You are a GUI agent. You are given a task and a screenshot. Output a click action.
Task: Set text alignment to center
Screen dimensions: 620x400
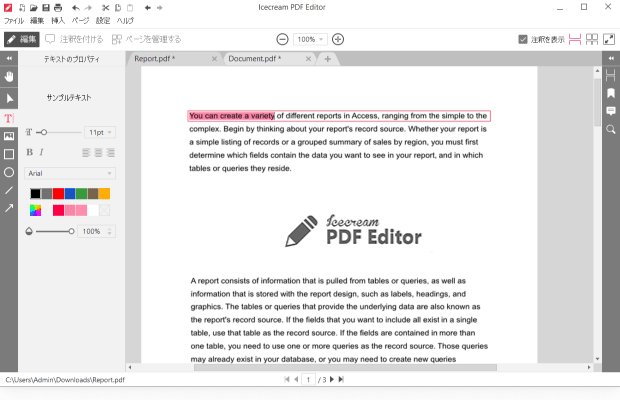[98, 153]
